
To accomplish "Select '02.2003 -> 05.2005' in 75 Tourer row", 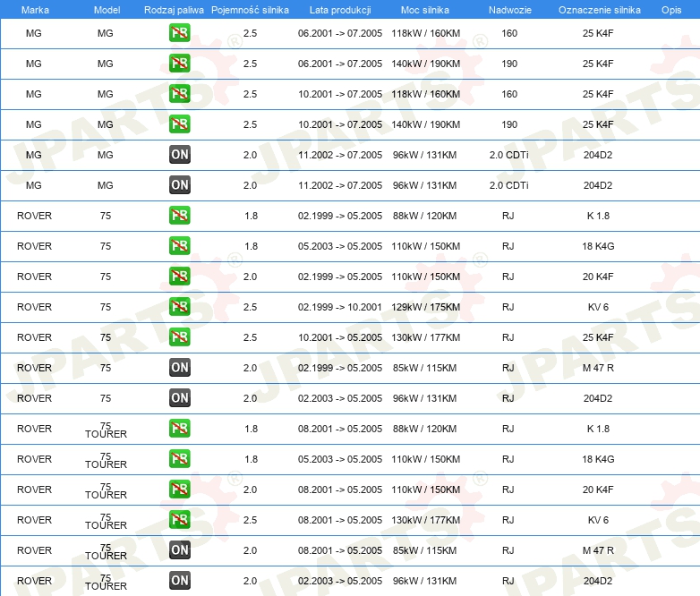I will pos(340,581).
